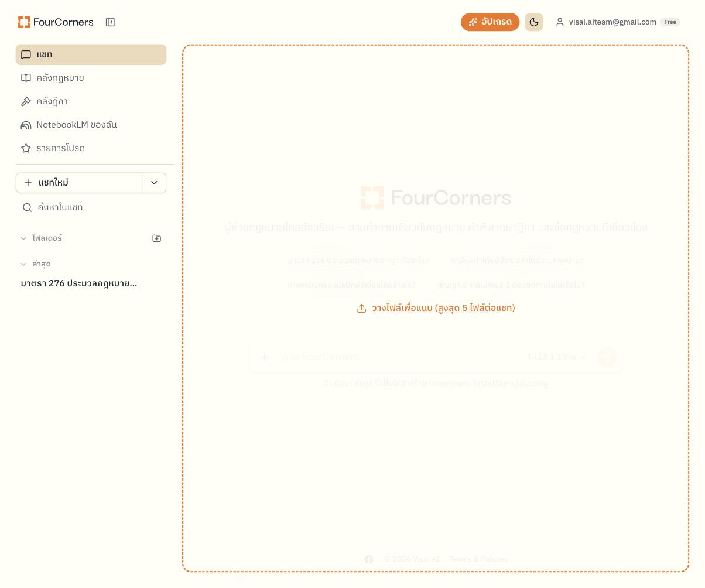Click the อัปเกรด upgrade button
The image size is (705, 588).
coord(490,22)
